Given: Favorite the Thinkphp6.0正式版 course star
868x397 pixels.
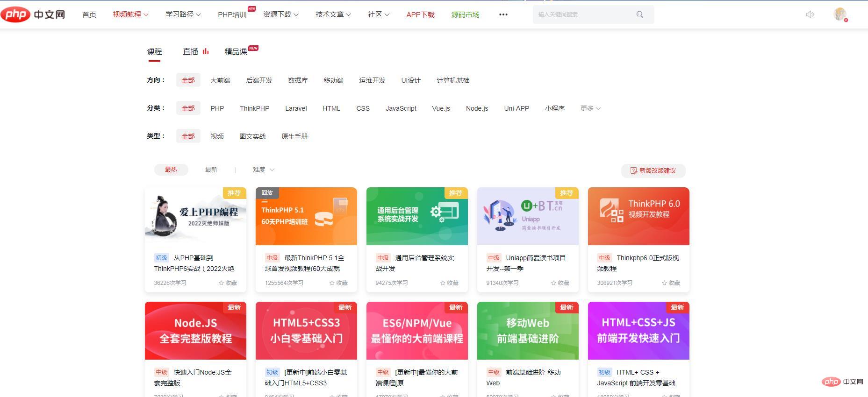Looking at the screenshot, I should [665, 283].
